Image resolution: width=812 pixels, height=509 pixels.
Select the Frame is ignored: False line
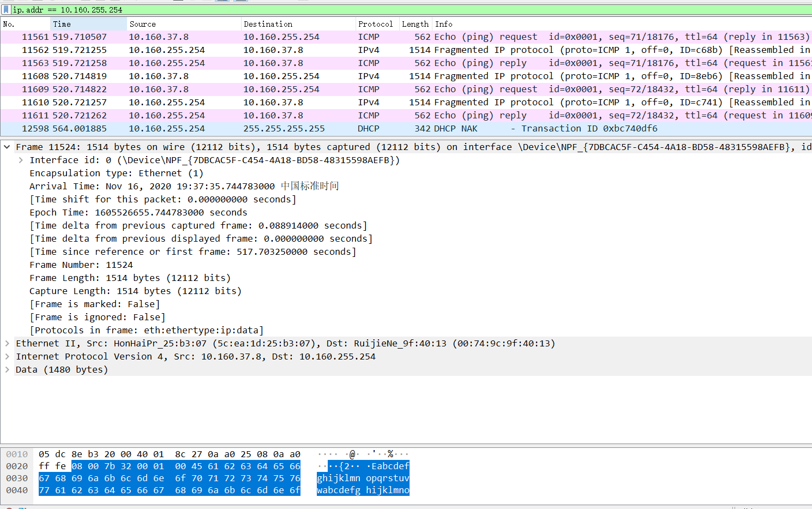[97, 317]
